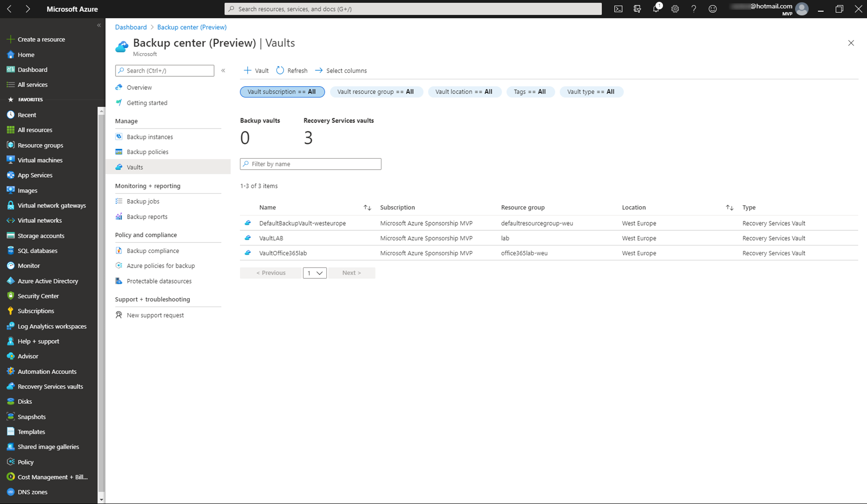The height and width of the screenshot is (504, 867).
Task: Open Vault location filter
Action: 464,92
